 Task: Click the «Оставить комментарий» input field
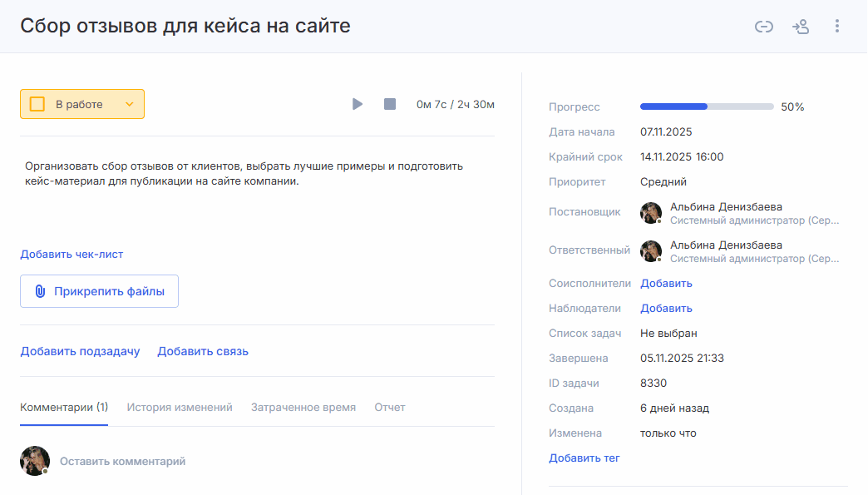[x=123, y=461]
